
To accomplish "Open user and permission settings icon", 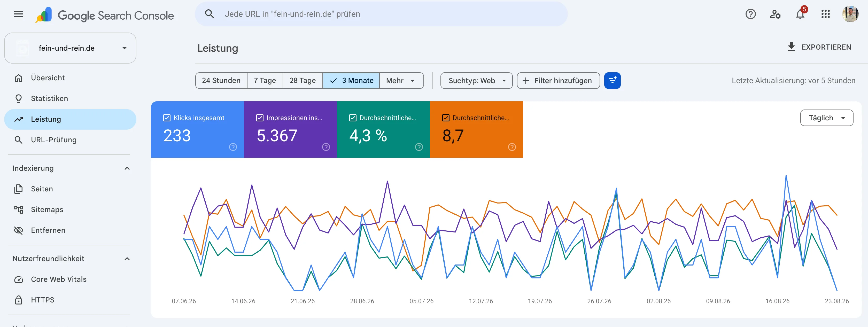I will [775, 14].
